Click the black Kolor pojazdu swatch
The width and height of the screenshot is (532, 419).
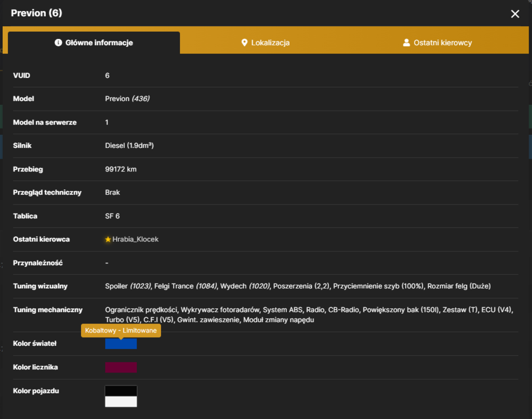121,391
